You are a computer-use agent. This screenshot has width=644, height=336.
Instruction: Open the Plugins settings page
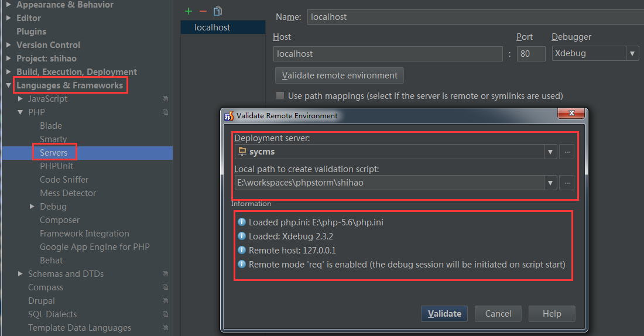pyautogui.click(x=31, y=32)
